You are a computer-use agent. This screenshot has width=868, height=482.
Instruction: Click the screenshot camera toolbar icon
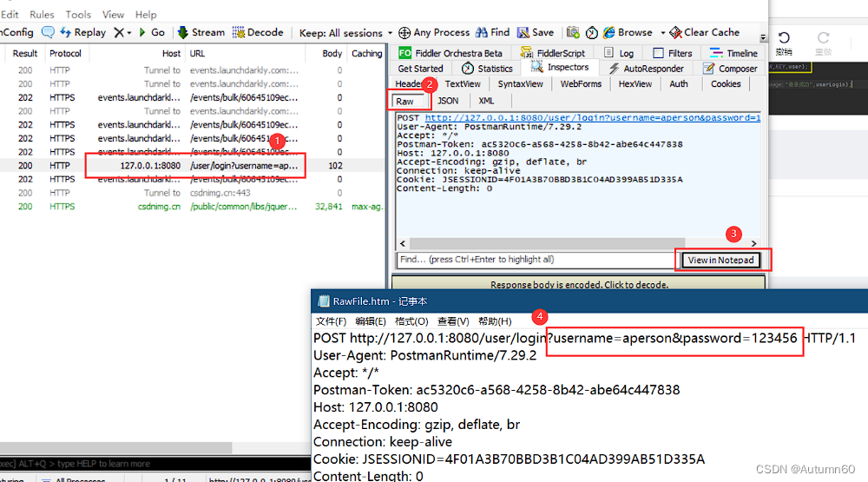573,33
